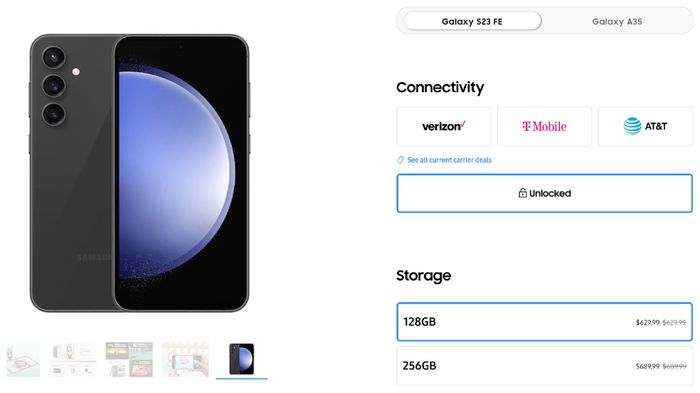Image resolution: width=700 pixels, height=393 pixels.
Task: Click the $629.99 price on 128GB option
Action: 647,322
